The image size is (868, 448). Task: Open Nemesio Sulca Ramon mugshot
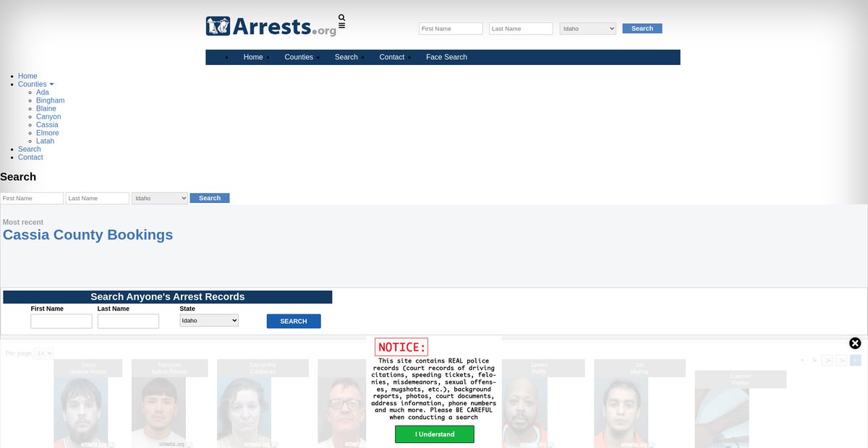click(x=158, y=413)
